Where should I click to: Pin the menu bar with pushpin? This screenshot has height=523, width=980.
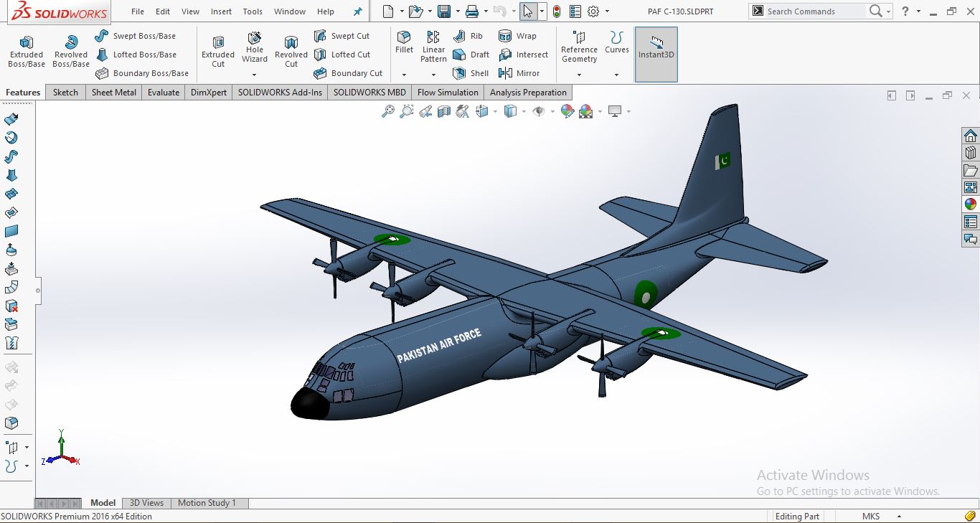358,11
